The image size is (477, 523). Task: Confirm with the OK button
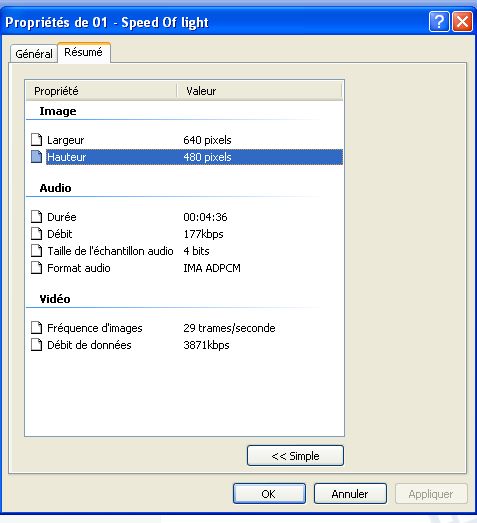click(269, 494)
